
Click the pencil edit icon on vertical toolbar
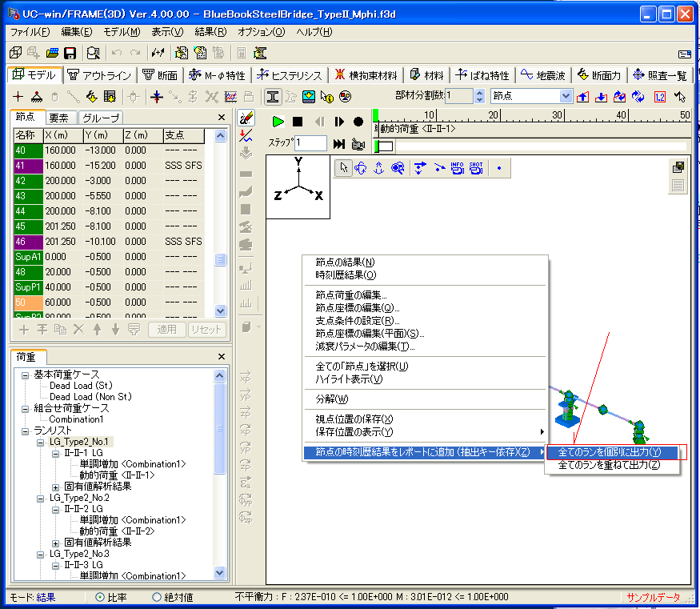click(x=246, y=118)
